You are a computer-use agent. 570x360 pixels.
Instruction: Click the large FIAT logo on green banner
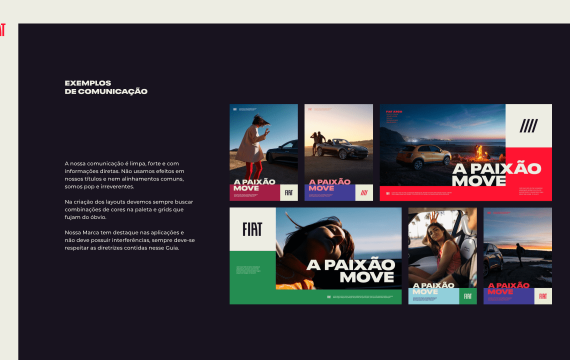(252, 229)
